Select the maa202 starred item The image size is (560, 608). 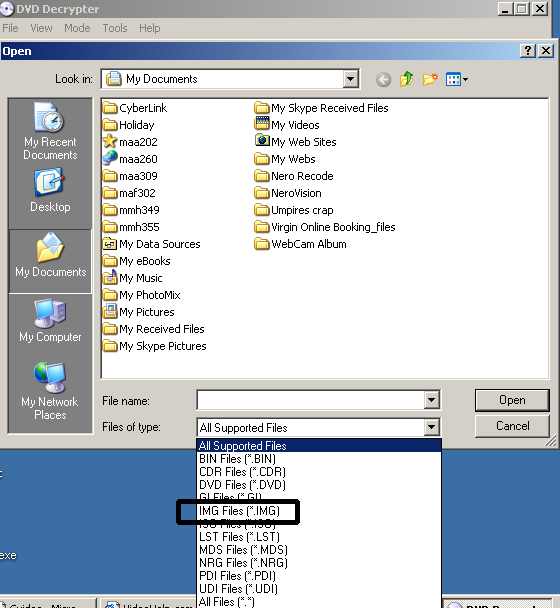tap(130, 142)
